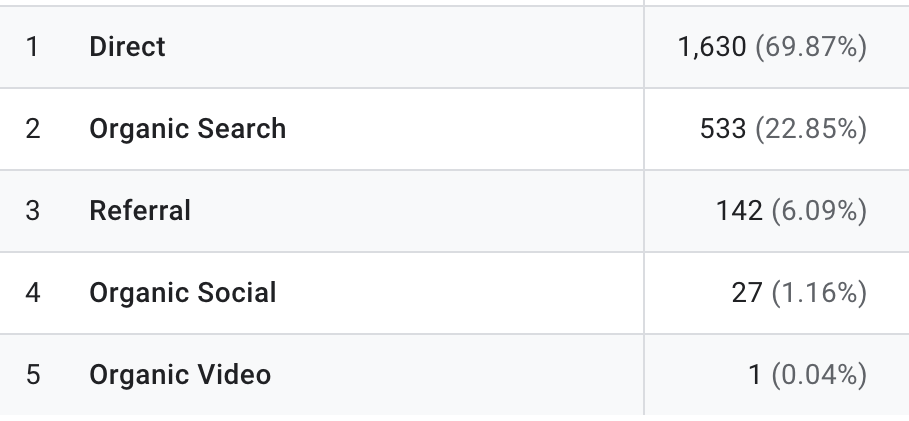Click the 1,630 value for Direct

[711, 47]
